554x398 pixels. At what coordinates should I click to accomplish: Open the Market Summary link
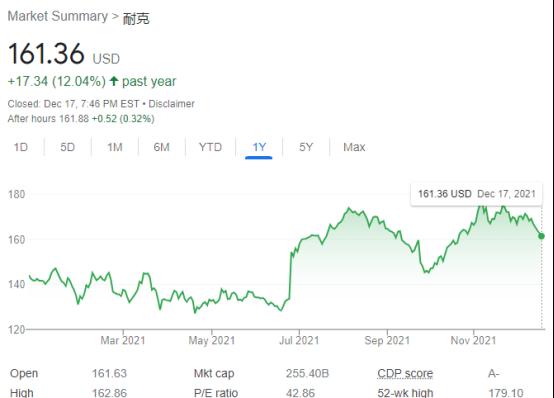tap(58, 16)
